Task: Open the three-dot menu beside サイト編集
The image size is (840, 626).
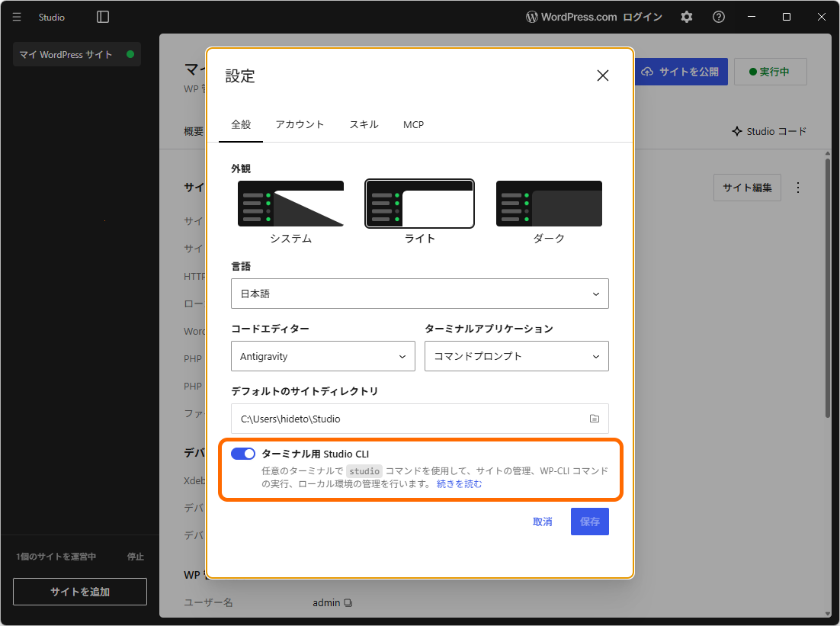Action: [x=797, y=188]
